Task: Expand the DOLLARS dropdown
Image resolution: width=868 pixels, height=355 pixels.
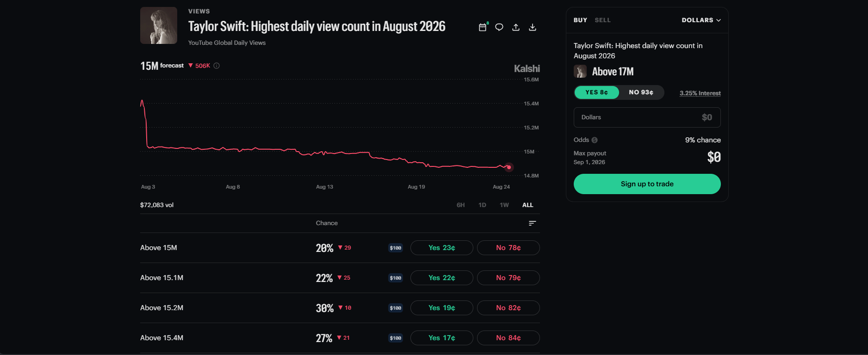Action: click(701, 20)
